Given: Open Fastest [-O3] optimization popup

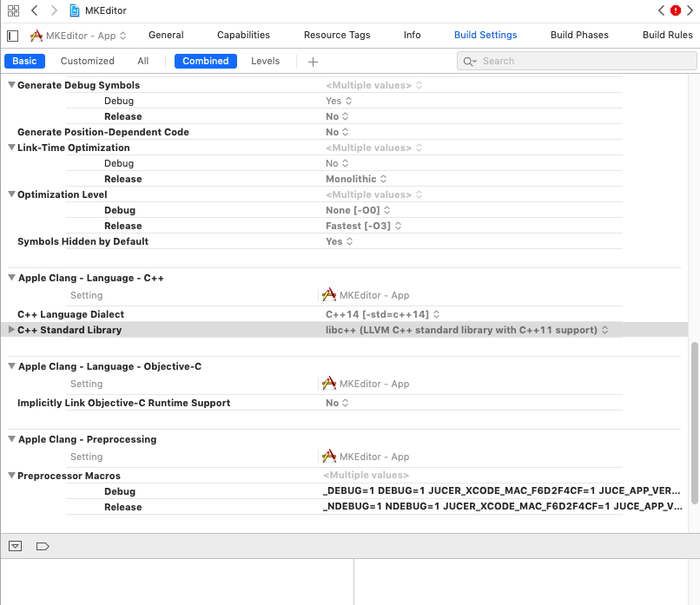Looking at the screenshot, I should click(363, 226).
